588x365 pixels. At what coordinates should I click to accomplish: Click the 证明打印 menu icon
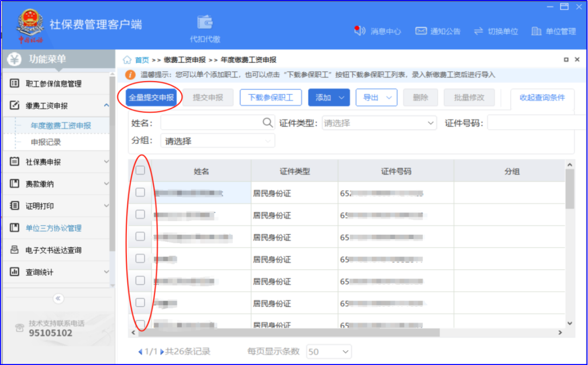14,205
